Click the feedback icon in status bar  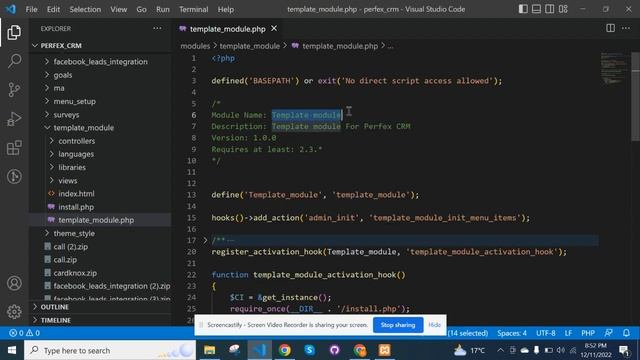609,333
